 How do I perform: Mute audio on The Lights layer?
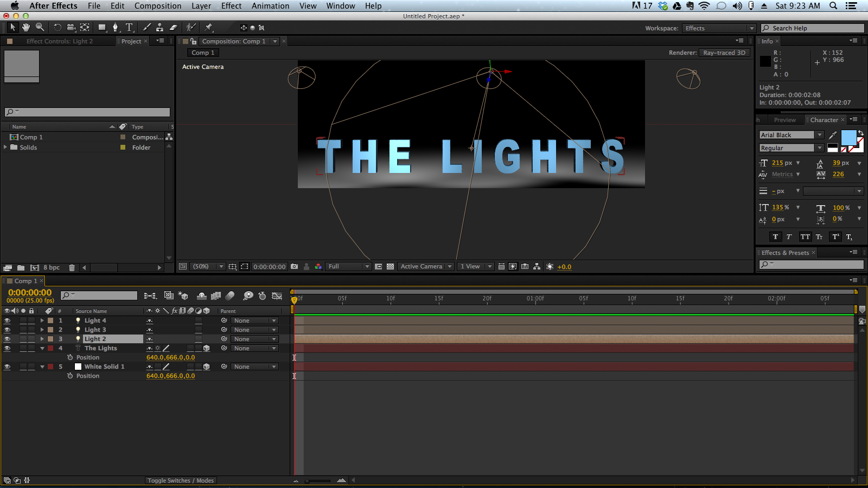click(15, 348)
